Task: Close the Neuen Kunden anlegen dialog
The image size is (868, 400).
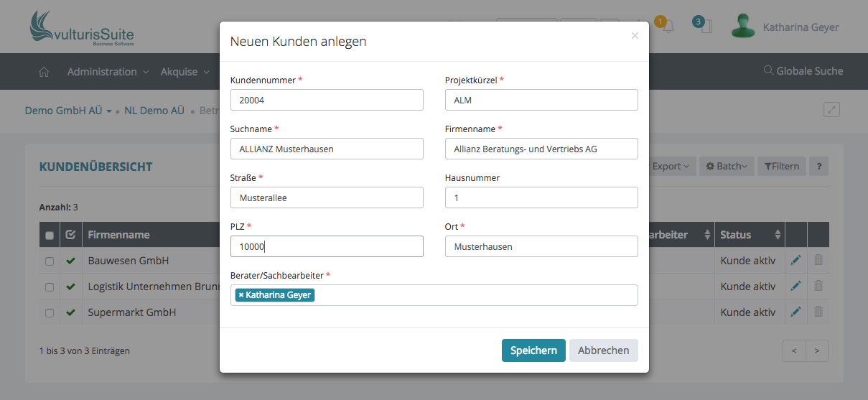Action: pos(635,36)
